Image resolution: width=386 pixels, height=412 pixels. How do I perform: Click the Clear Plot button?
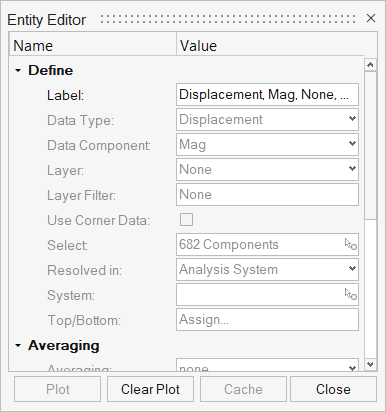coord(150,389)
